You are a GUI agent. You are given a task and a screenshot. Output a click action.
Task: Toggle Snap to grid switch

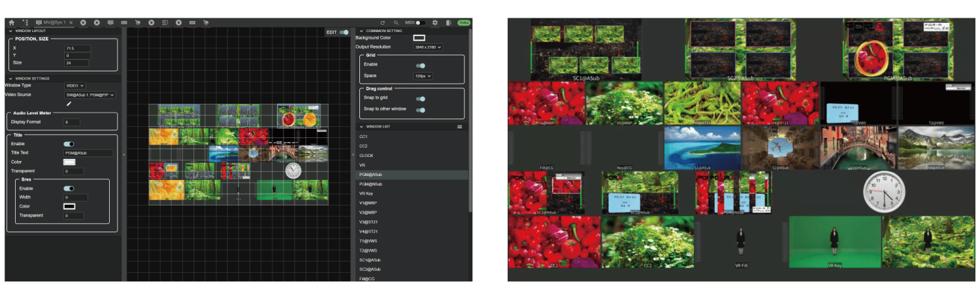[421, 99]
